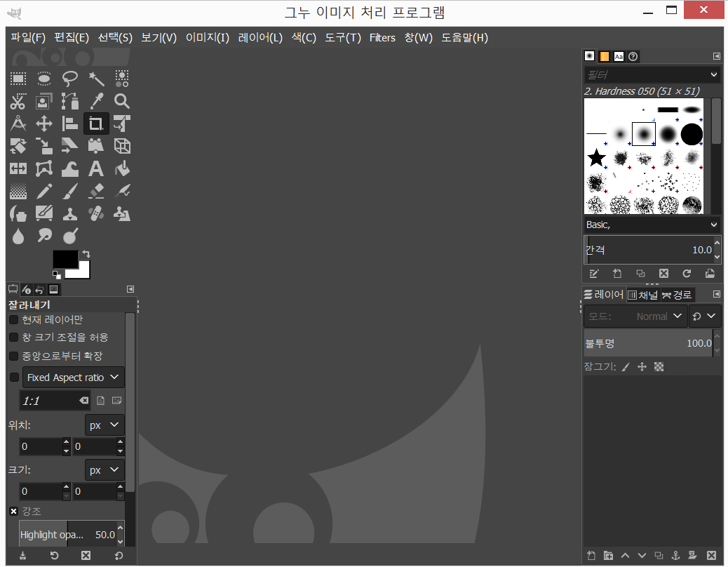Viewport: 728px width, 567px height.
Task: Pick the Fuzzy Select magic wand
Action: 96,79
